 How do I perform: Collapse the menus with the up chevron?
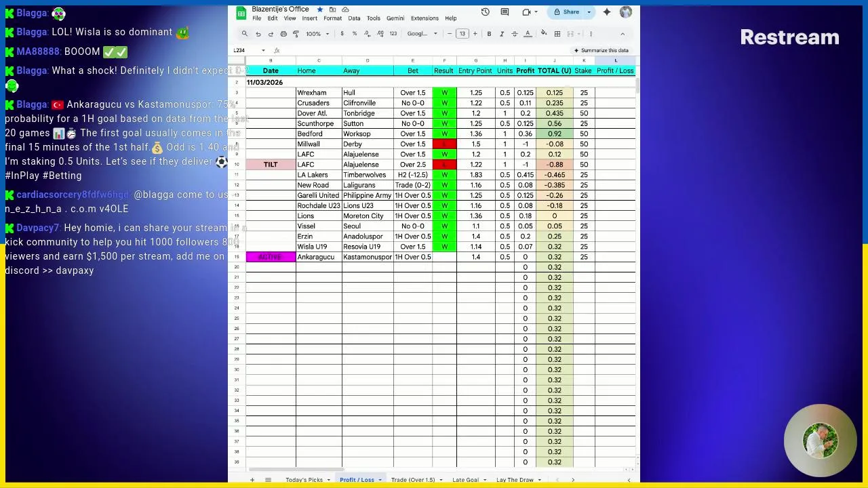(x=623, y=34)
